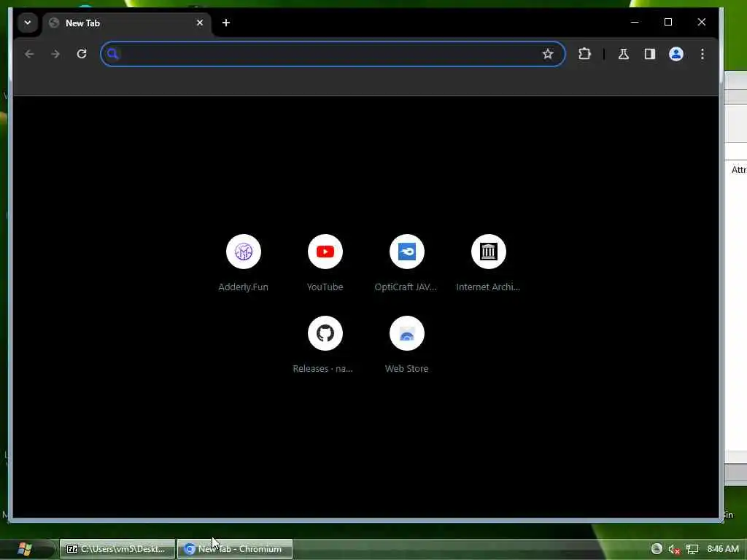The image size is (747, 560).
Task: Click the muted volume tray icon
Action: tap(673, 550)
